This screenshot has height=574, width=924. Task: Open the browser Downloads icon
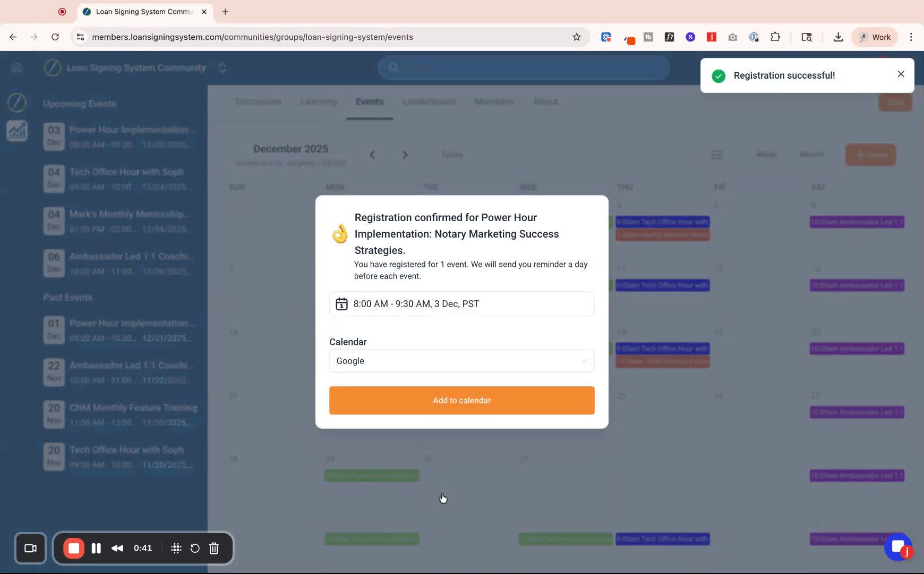click(838, 37)
